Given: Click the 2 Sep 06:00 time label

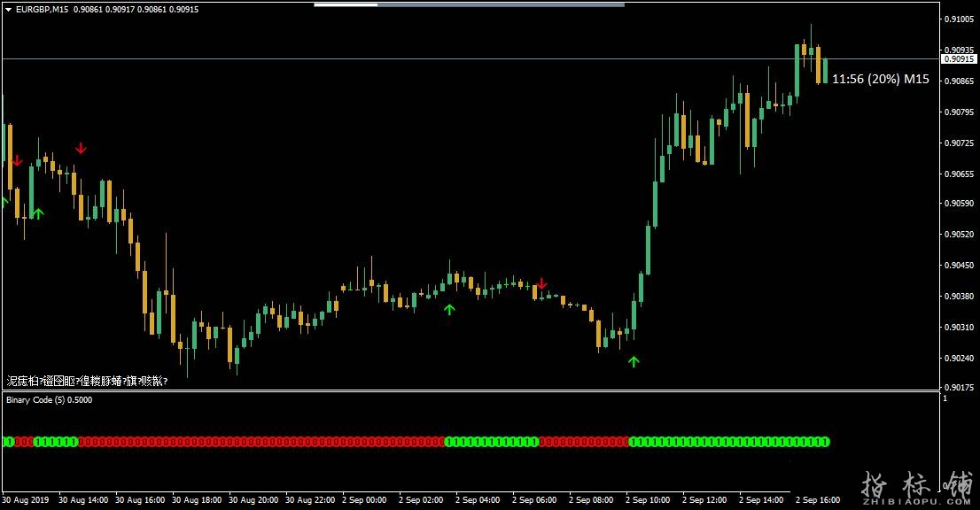Looking at the screenshot, I should pyautogui.click(x=534, y=500).
